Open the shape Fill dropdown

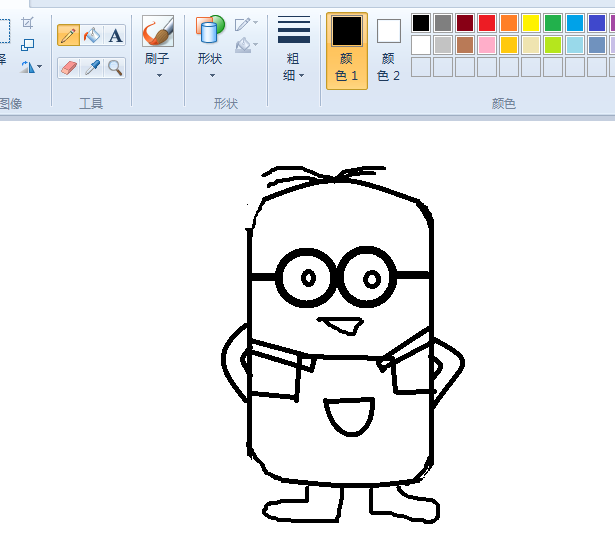point(246,46)
